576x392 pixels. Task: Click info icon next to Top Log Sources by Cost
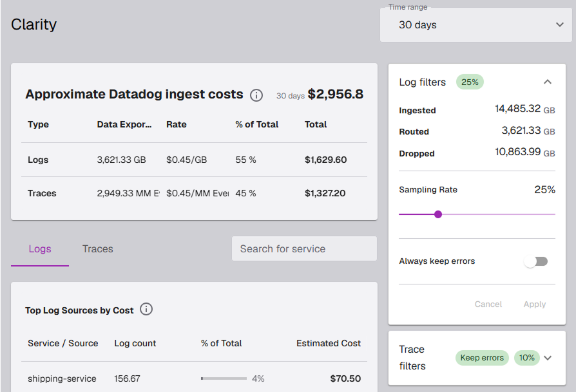tap(146, 310)
